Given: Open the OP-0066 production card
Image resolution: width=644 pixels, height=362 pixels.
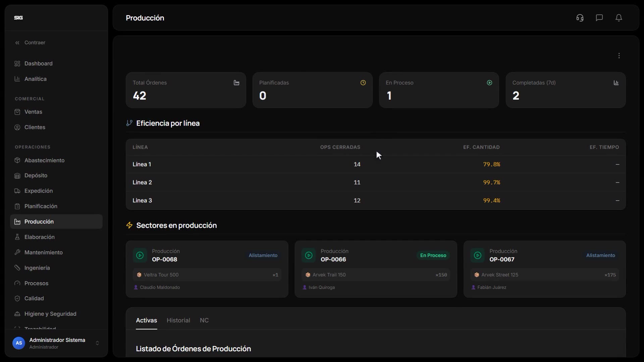Looking at the screenshot, I should pyautogui.click(x=376, y=269).
